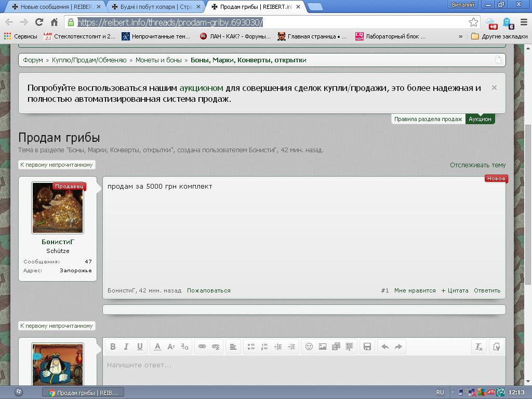Insert a link using the chain icon
The width and height of the screenshot is (532, 399).
click(x=202, y=347)
